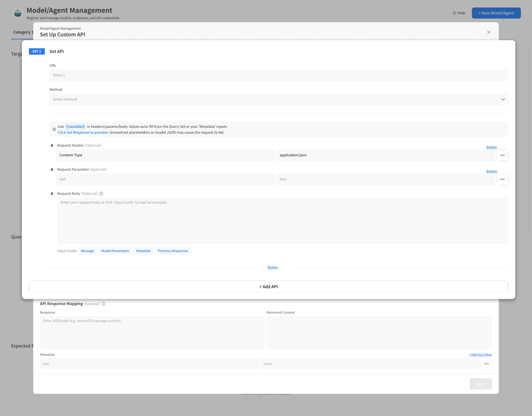Click into the URL input field
Image resolution: width=532 pixels, height=416 pixels.
[278, 75]
